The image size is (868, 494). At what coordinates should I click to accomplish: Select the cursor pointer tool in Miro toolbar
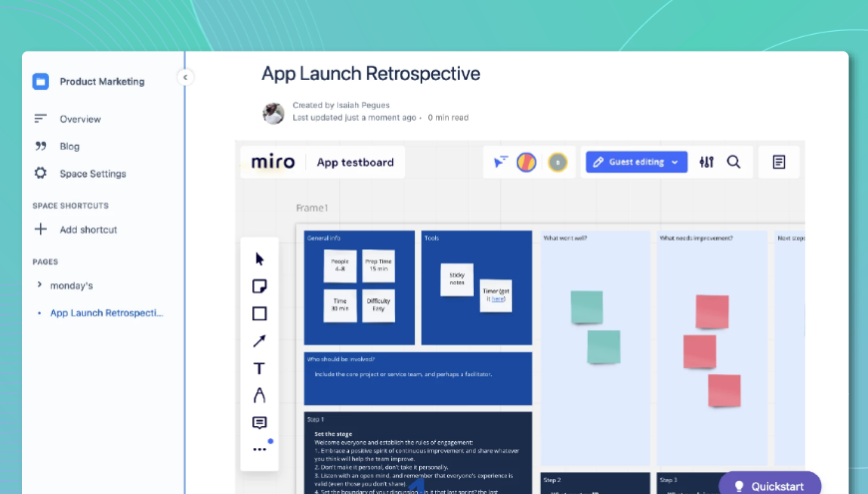pos(259,259)
